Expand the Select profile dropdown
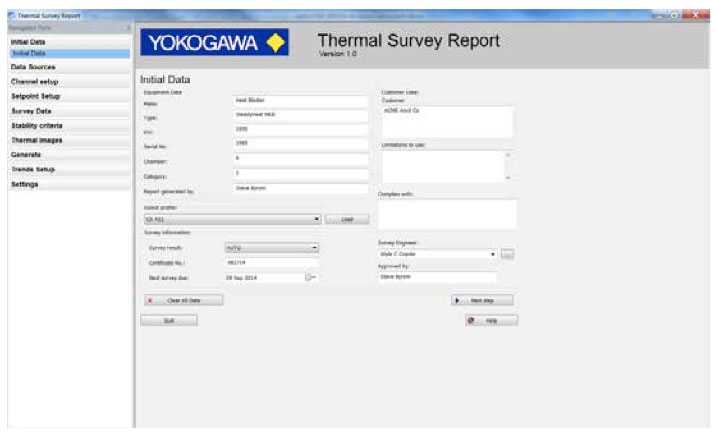The image size is (718, 436). click(x=316, y=220)
